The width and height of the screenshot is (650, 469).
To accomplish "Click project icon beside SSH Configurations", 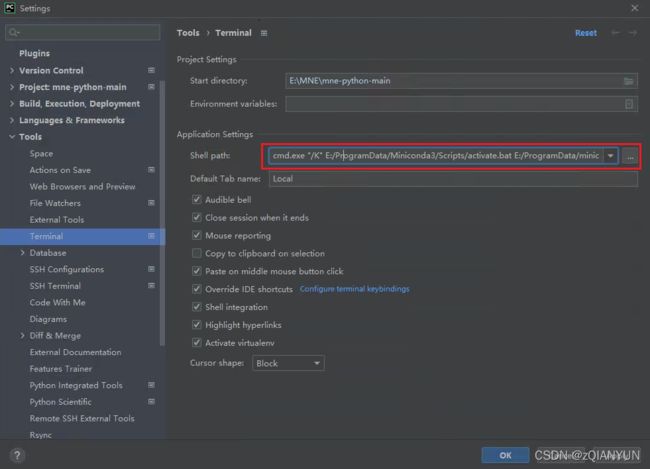I will coord(151,270).
